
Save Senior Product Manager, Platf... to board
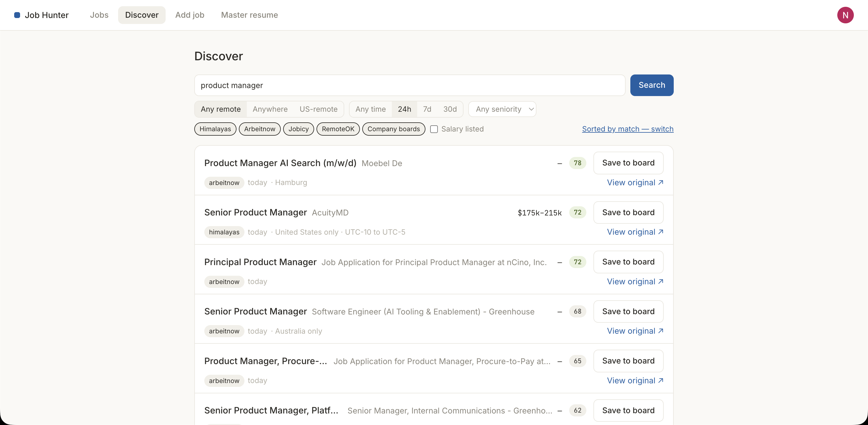pos(628,411)
